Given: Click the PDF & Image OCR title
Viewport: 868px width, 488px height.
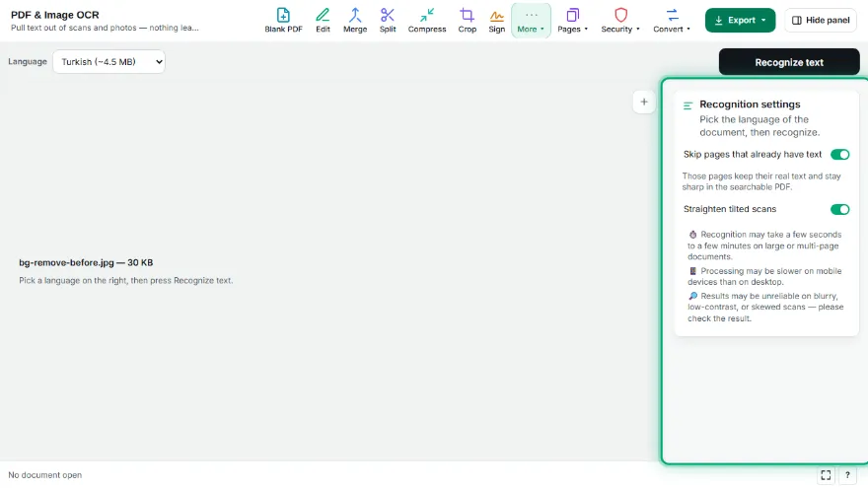Looking at the screenshot, I should [55, 15].
